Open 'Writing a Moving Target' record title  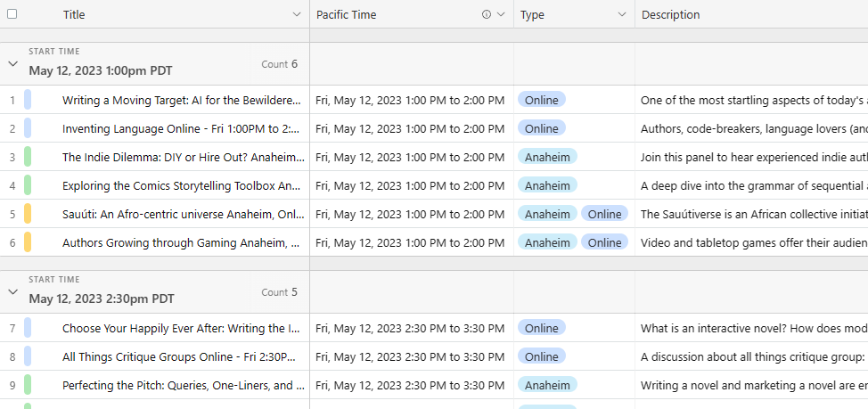pyautogui.click(x=182, y=100)
